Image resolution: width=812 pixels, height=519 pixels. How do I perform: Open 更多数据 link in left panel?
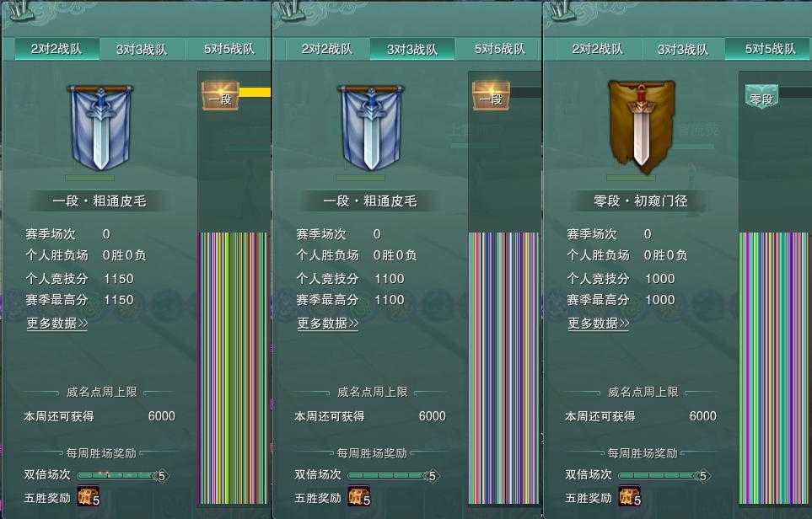coord(57,324)
